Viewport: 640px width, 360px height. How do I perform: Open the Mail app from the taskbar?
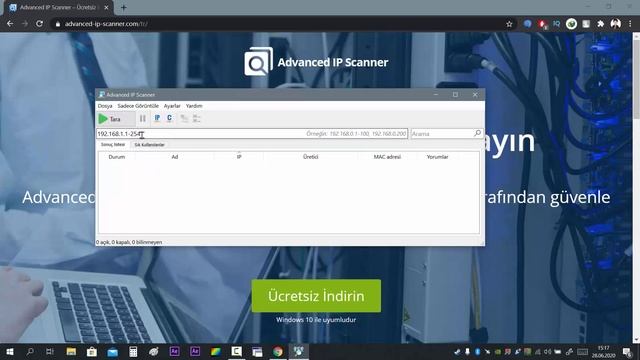pos(112,351)
